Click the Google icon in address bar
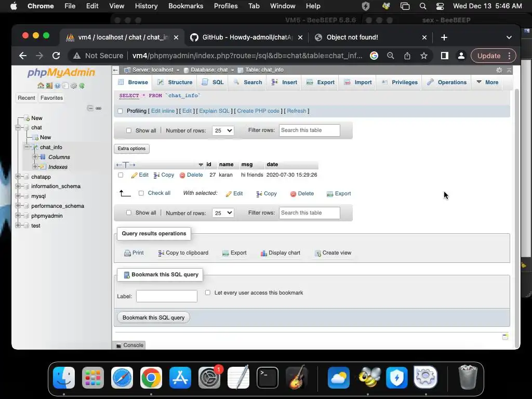The height and width of the screenshot is (399, 532). click(374, 56)
